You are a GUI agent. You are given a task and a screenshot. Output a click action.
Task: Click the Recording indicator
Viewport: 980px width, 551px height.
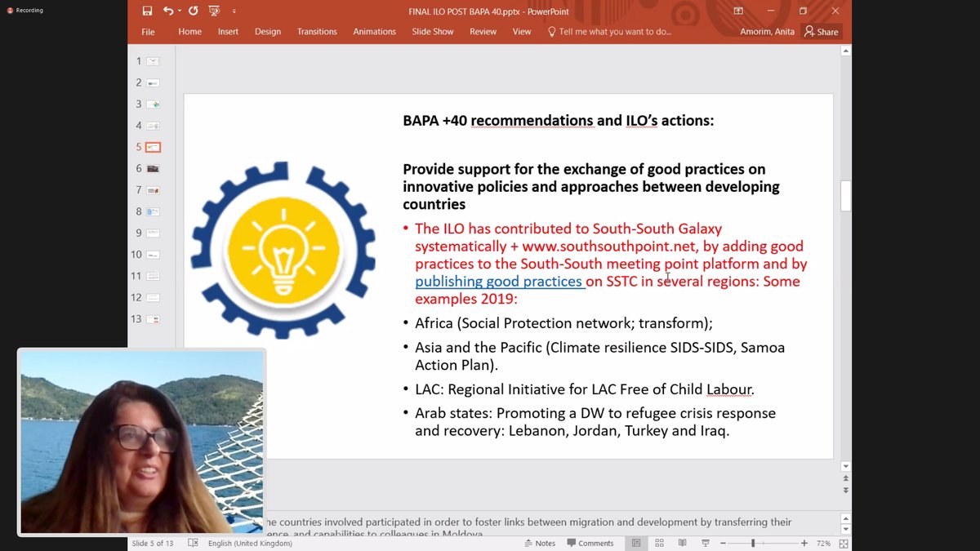click(x=24, y=11)
